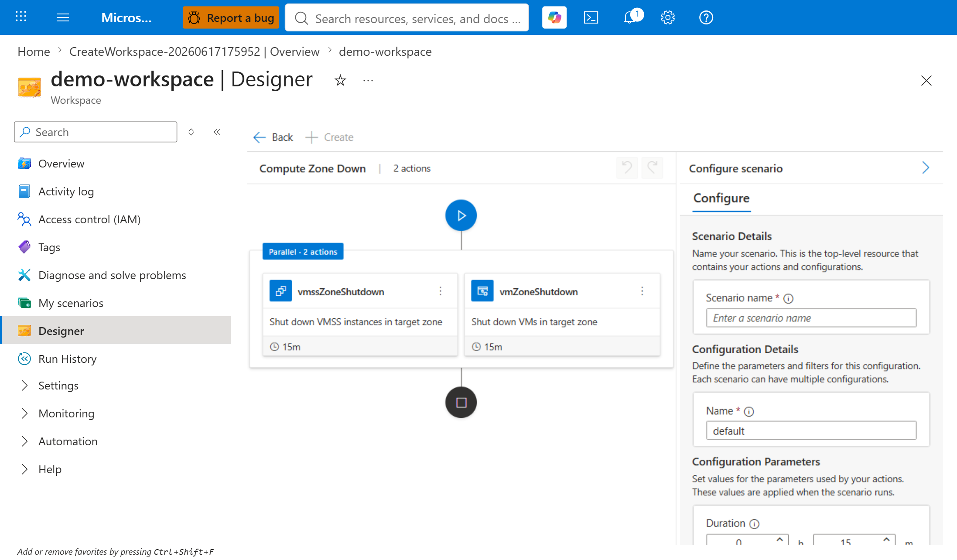
Task: Go to Home breadcrumb
Action: (x=34, y=51)
